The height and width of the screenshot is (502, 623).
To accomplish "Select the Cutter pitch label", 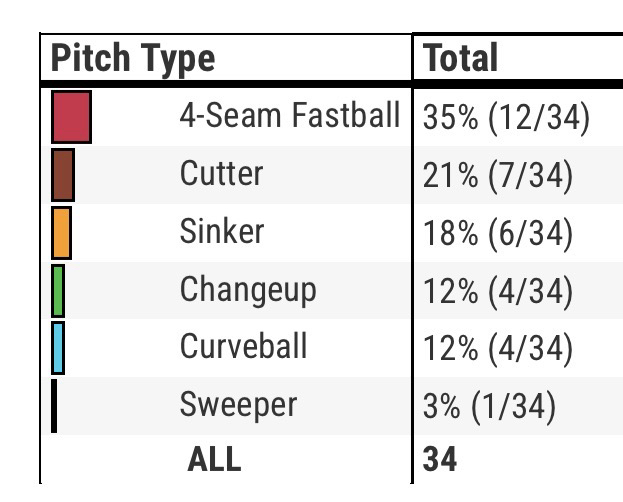I will tap(221, 174).
